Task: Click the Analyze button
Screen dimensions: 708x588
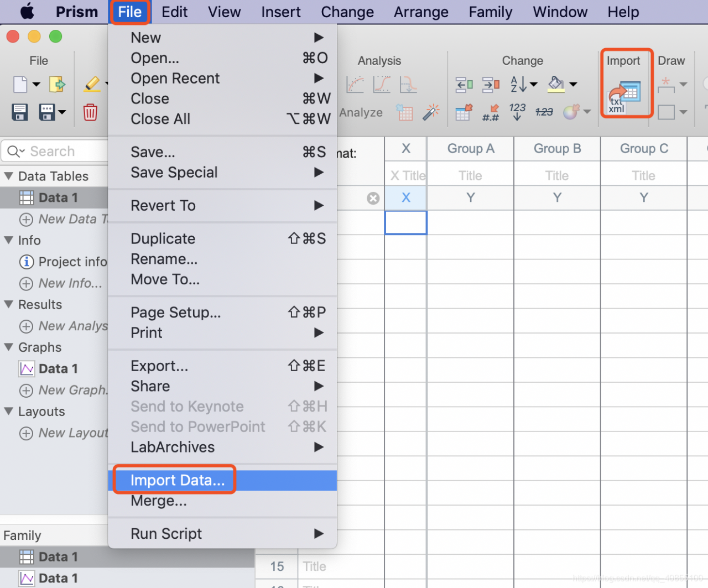Action: point(361,112)
